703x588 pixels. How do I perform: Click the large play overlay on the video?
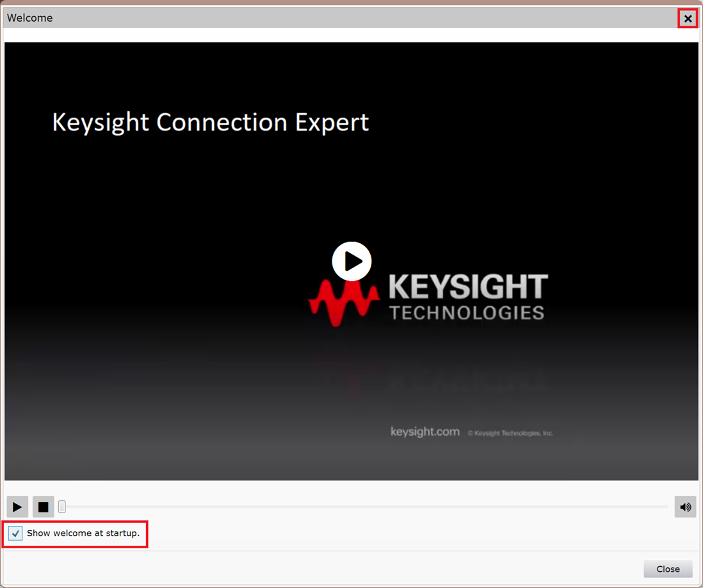pyautogui.click(x=351, y=260)
